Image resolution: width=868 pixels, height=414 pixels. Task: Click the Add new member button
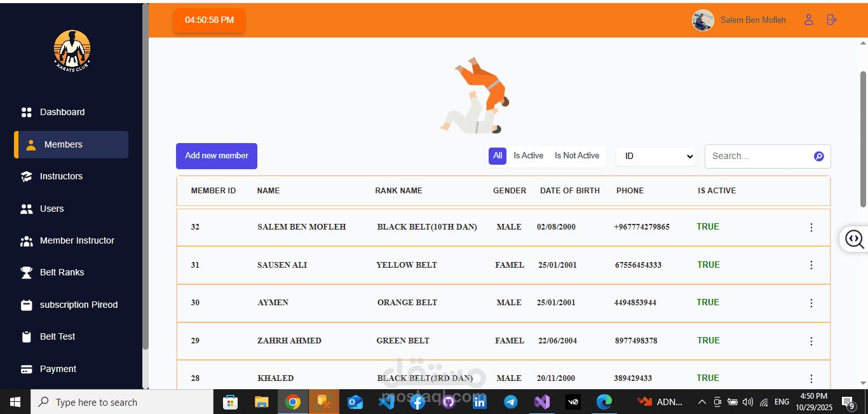click(x=217, y=156)
